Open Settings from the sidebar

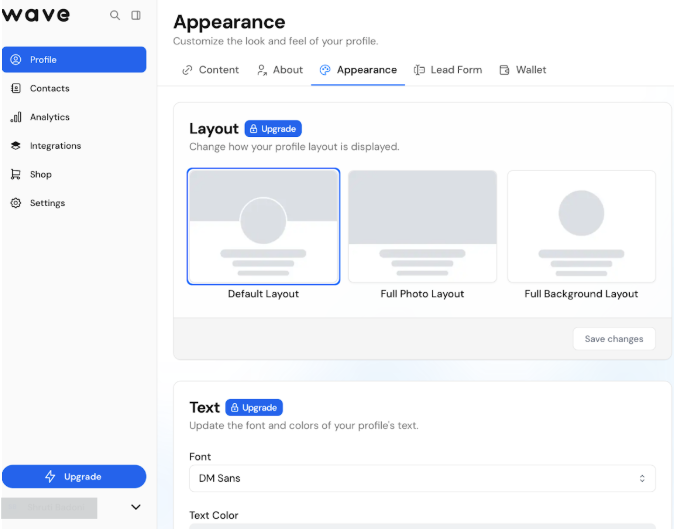(x=47, y=203)
